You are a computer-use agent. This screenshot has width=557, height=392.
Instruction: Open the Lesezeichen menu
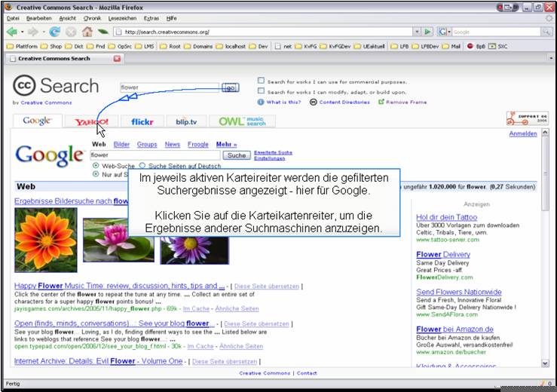point(123,17)
